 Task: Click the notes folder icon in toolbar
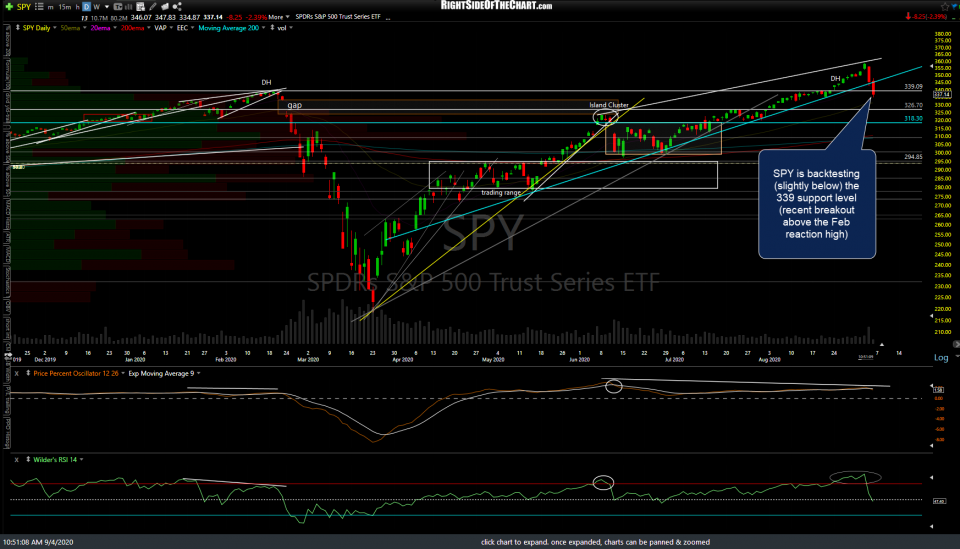click(165, 7)
